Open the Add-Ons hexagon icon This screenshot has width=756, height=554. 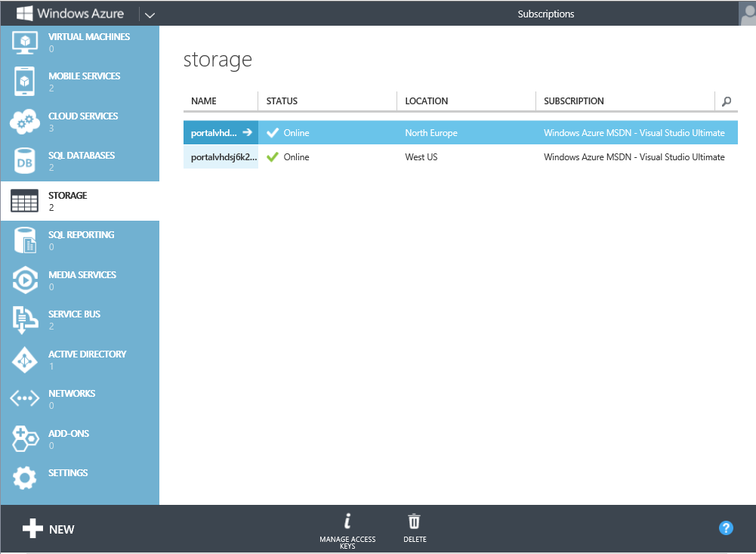point(25,438)
